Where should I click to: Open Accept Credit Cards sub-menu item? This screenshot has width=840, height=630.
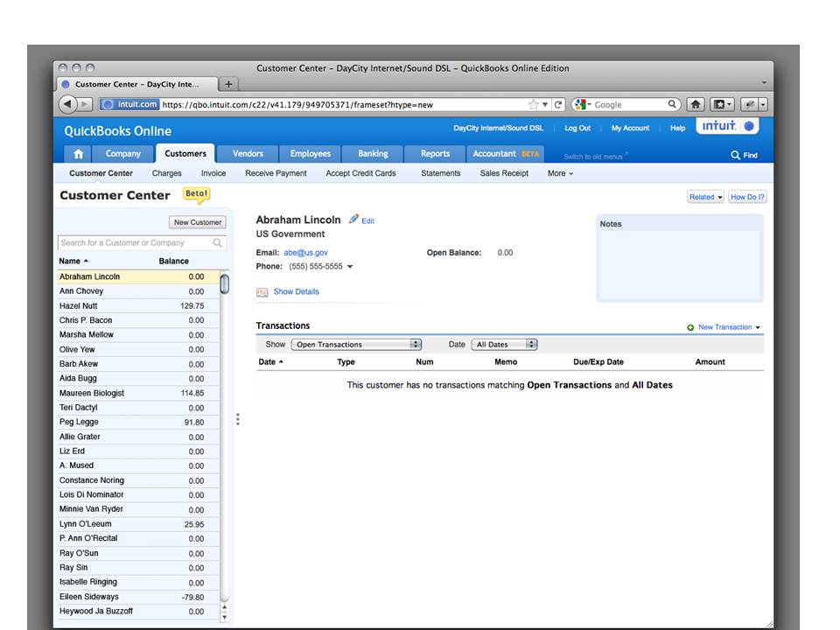[360, 173]
